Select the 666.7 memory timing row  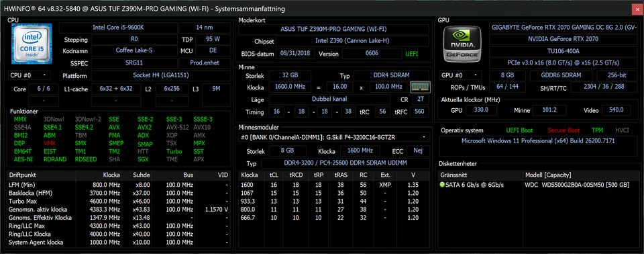[334, 217]
